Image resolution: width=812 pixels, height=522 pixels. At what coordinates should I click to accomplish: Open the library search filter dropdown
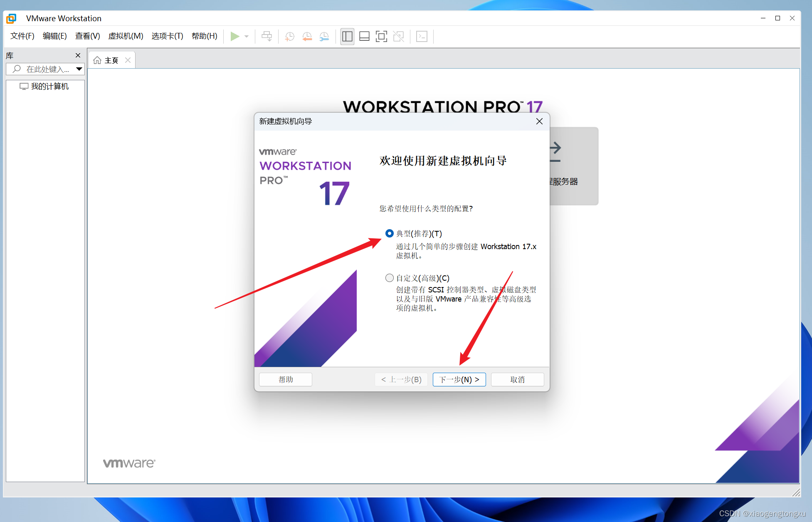(79, 69)
